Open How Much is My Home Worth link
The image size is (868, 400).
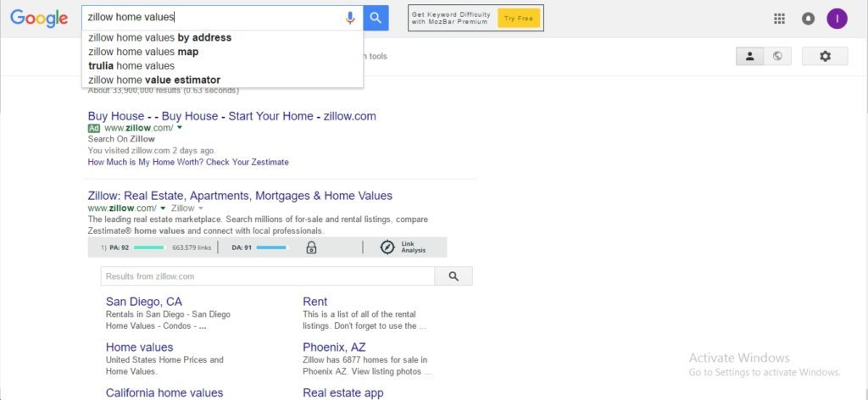[188, 162]
